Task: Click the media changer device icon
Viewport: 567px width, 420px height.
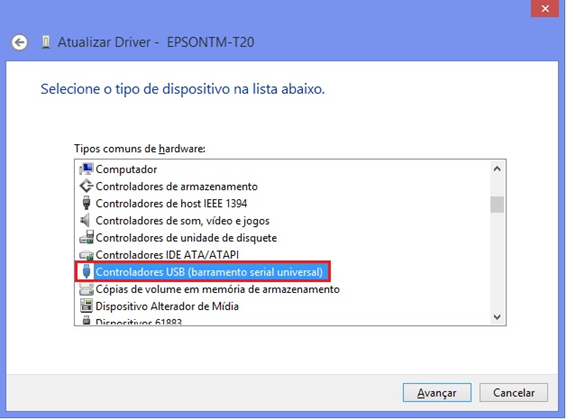Action: tap(86, 306)
